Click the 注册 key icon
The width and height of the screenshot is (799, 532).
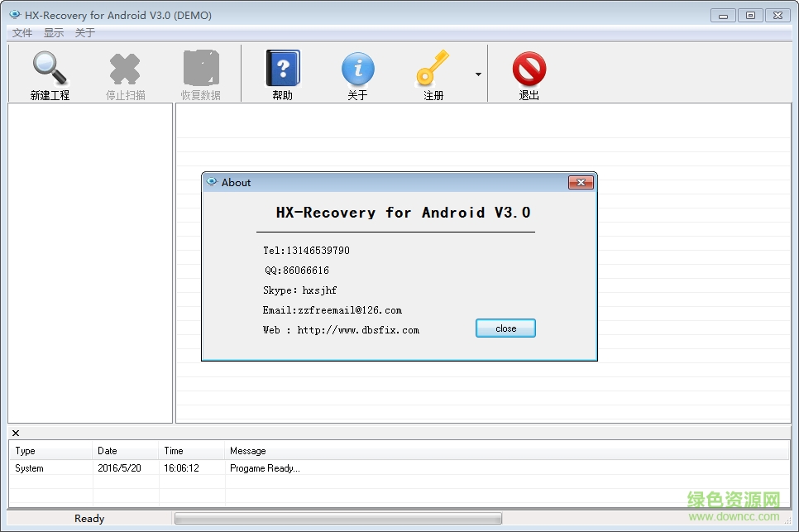[433, 67]
